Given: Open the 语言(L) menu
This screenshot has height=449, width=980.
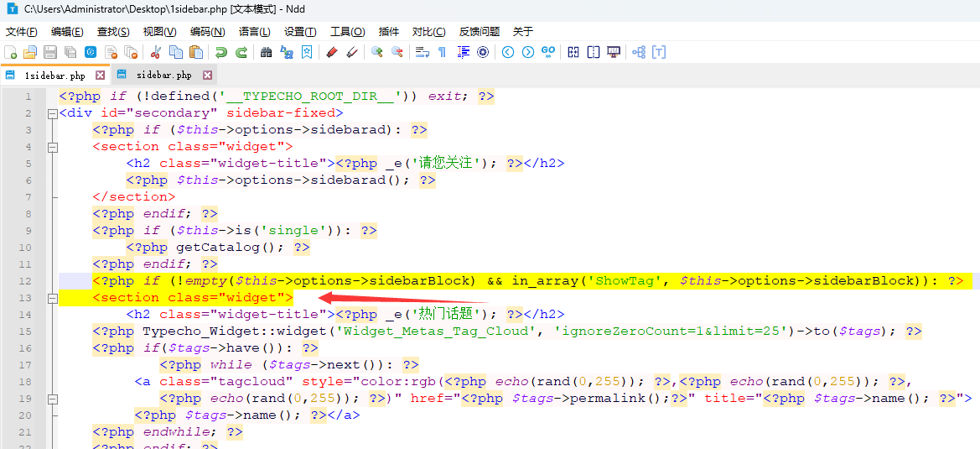Looking at the screenshot, I should pyautogui.click(x=254, y=32).
